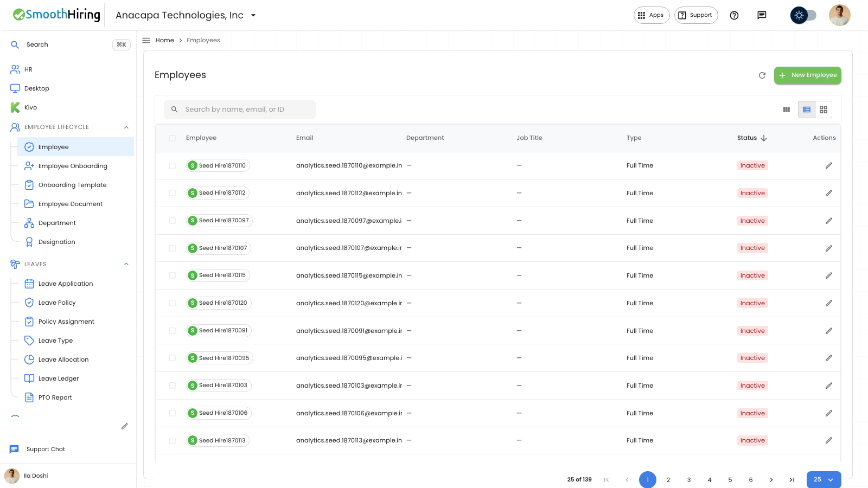Edit Seed Hire1870113 with pencil icon
The image size is (868, 488).
829,440
